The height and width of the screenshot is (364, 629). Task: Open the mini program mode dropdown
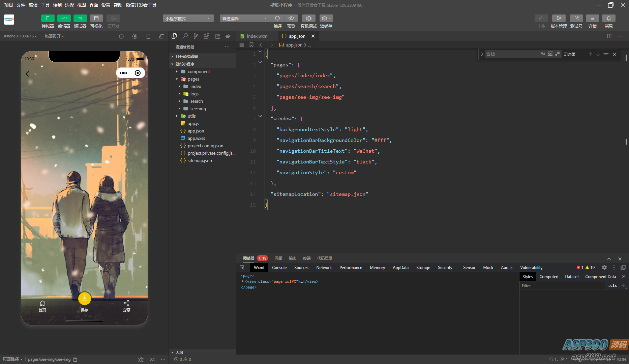188,19
